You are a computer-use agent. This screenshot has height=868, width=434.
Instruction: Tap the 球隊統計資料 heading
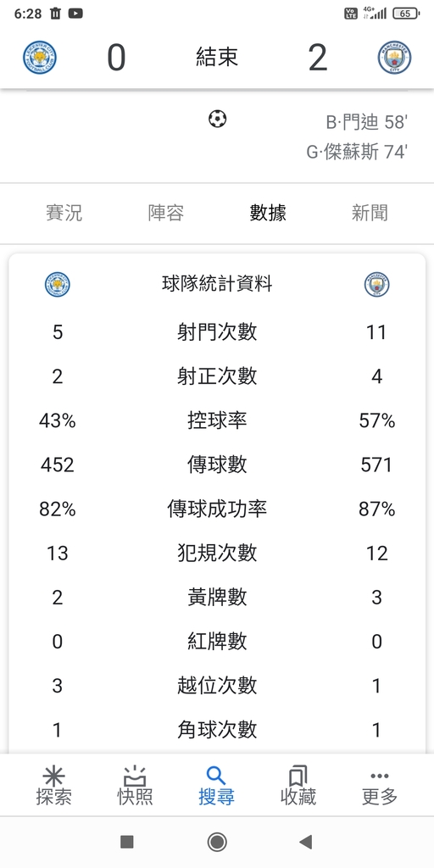(217, 285)
